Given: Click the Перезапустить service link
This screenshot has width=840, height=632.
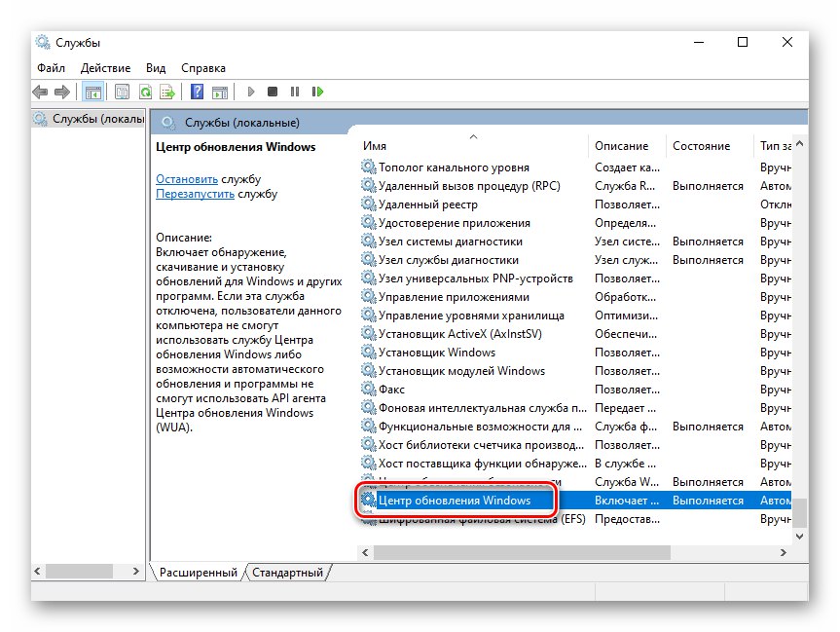Looking at the screenshot, I should coord(195,194).
